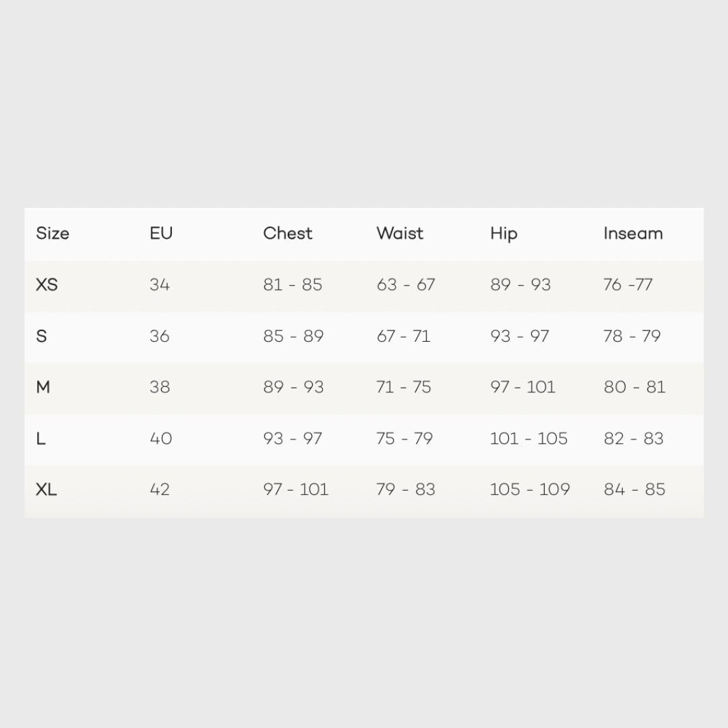Select the XS size row label

click(47, 284)
